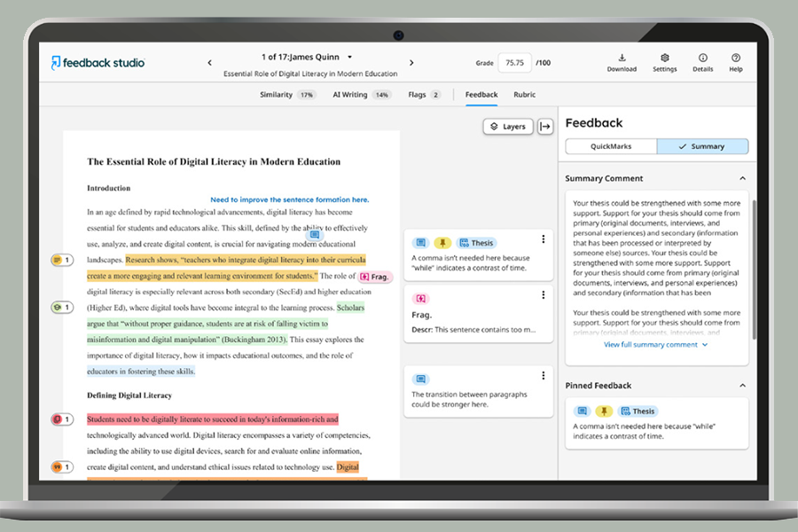Click the Defining Digital Literacy heading

pos(129,395)
